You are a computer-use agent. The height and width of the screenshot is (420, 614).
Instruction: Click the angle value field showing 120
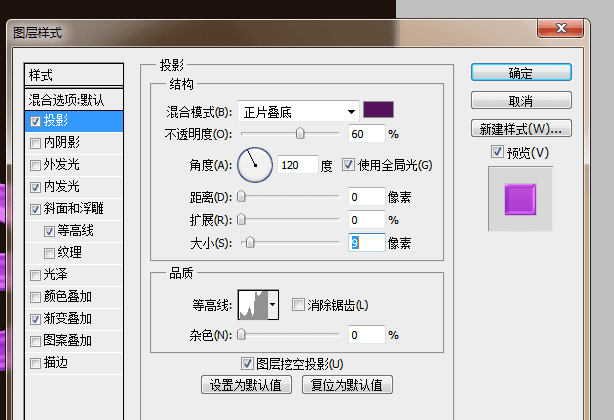(x=298, y=165)
